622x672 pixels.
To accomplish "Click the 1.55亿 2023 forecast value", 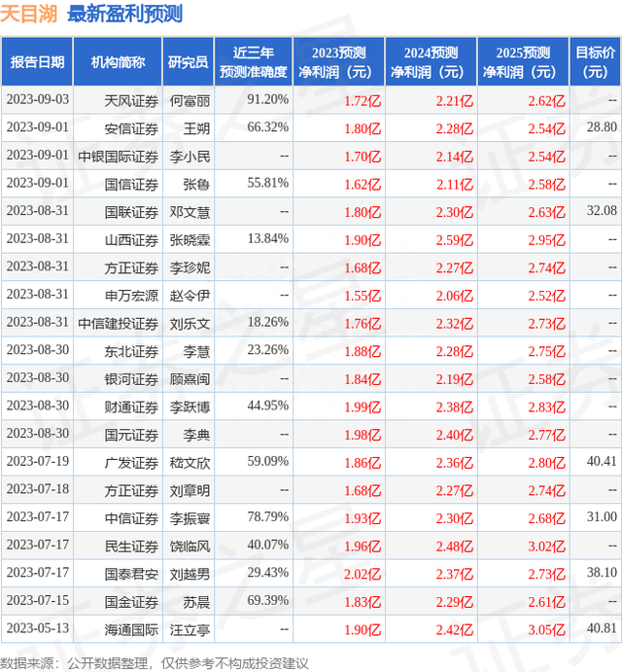I will (x=363, y=297).
